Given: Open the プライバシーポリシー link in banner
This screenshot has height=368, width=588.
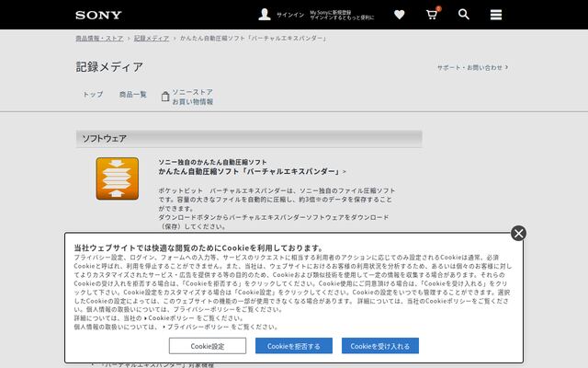Looking at the screenshot, I should click(196, 327).
